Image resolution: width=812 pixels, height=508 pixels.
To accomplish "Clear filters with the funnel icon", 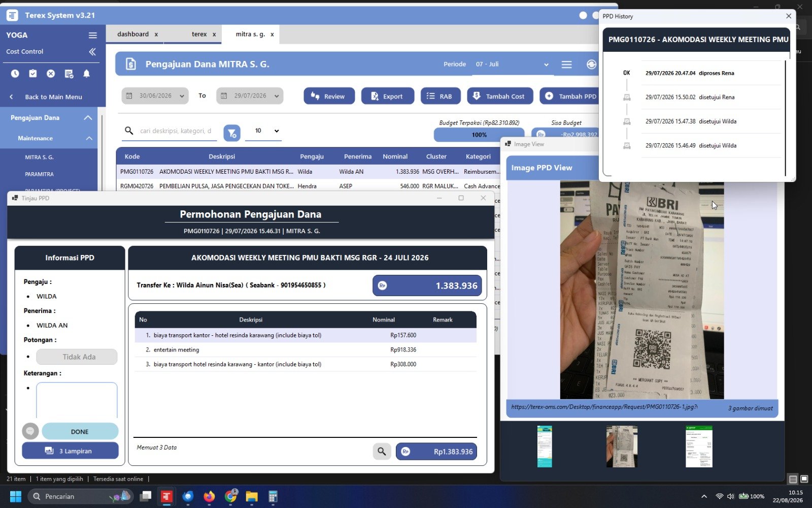I will tap(232, 133).
